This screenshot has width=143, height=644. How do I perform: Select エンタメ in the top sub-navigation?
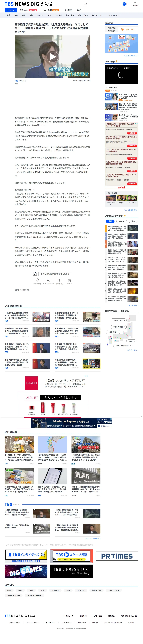59,15
